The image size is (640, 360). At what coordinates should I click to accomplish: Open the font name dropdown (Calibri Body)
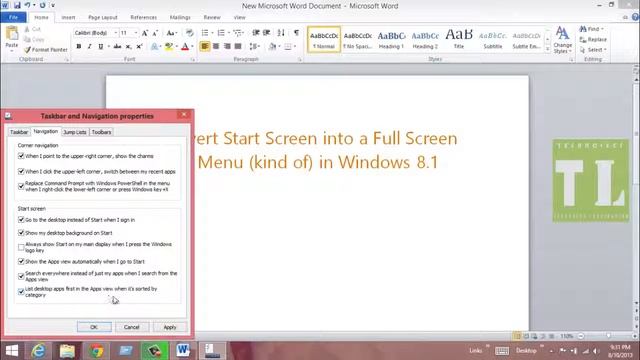click(x=116, y=33)
